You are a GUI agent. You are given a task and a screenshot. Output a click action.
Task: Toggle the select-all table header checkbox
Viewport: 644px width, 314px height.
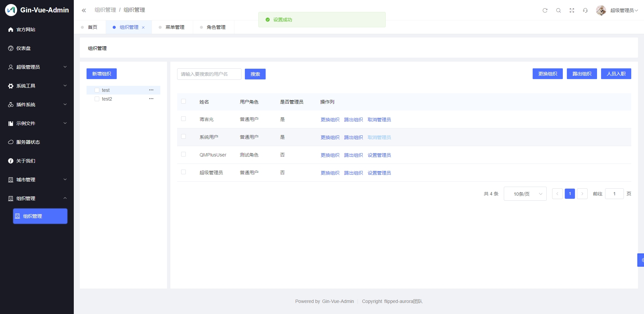pyautogui.click(x=183, y=101)
